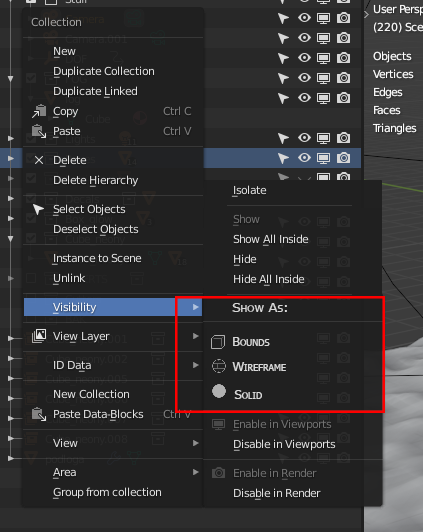The height and width of the screenshot is (532, 423).
Task: Toggle viewport monitor icon on the Camera row
Action: tap(323, 18)
